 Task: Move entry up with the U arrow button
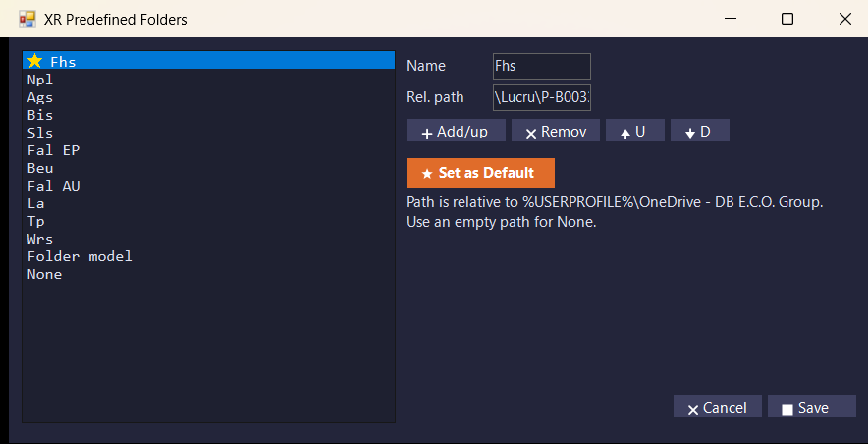click(635, 131)
